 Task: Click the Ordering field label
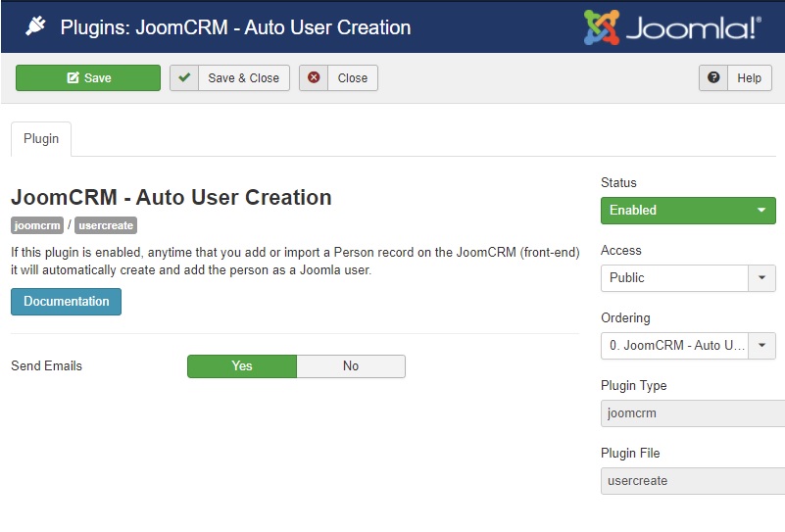click(x=625, y=317)
